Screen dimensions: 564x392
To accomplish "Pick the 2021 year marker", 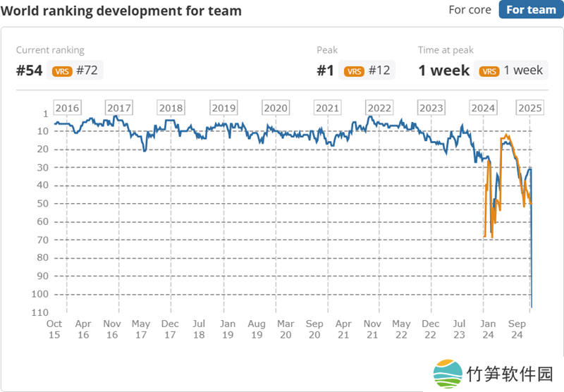I will tap(327, 108).
